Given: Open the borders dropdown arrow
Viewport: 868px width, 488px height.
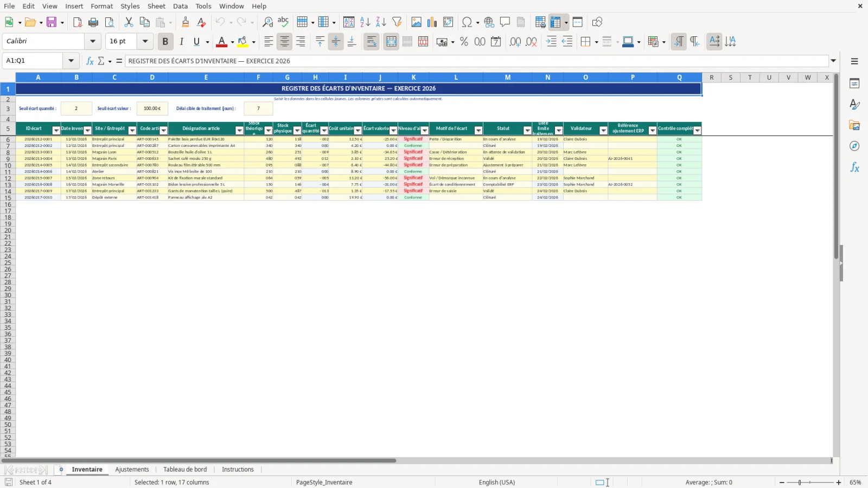Looking at the screenshot, I should pos(596,42).
